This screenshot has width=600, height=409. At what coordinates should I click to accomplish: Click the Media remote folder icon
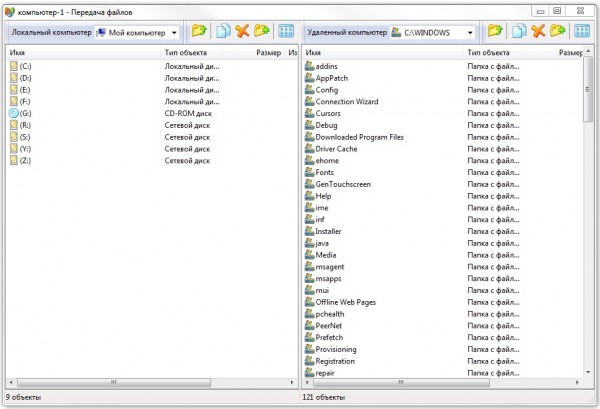(310, 255)
